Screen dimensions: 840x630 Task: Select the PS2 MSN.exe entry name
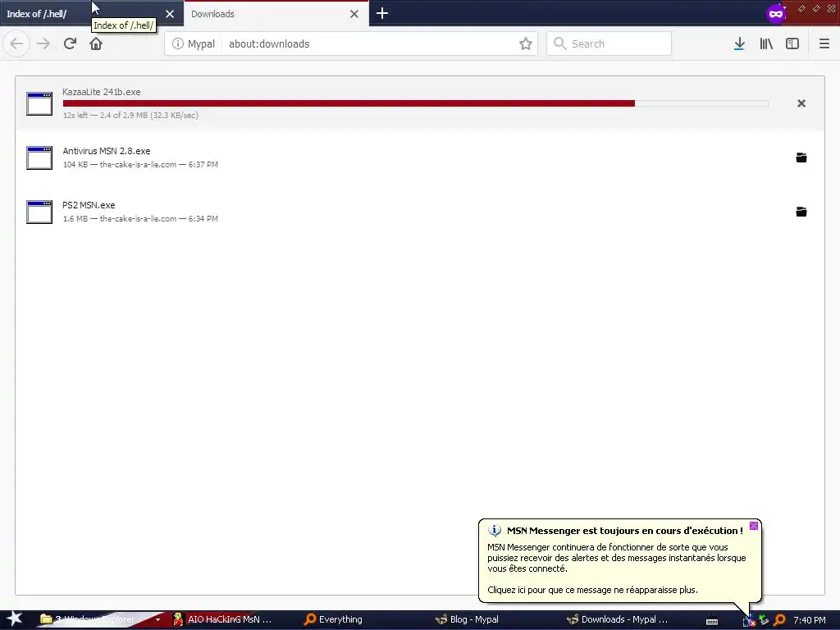tap(89, 205)
